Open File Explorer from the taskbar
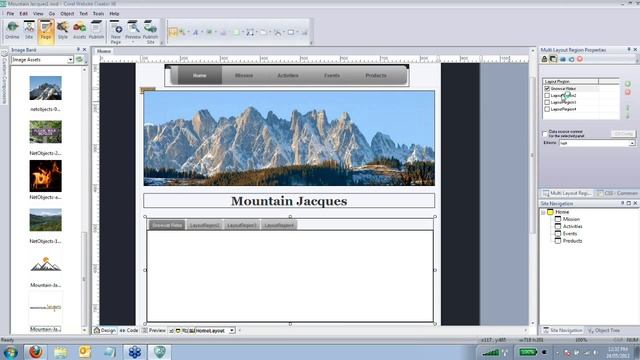The height and width of the screenshot is (360, 640). (x=60, y=352)
